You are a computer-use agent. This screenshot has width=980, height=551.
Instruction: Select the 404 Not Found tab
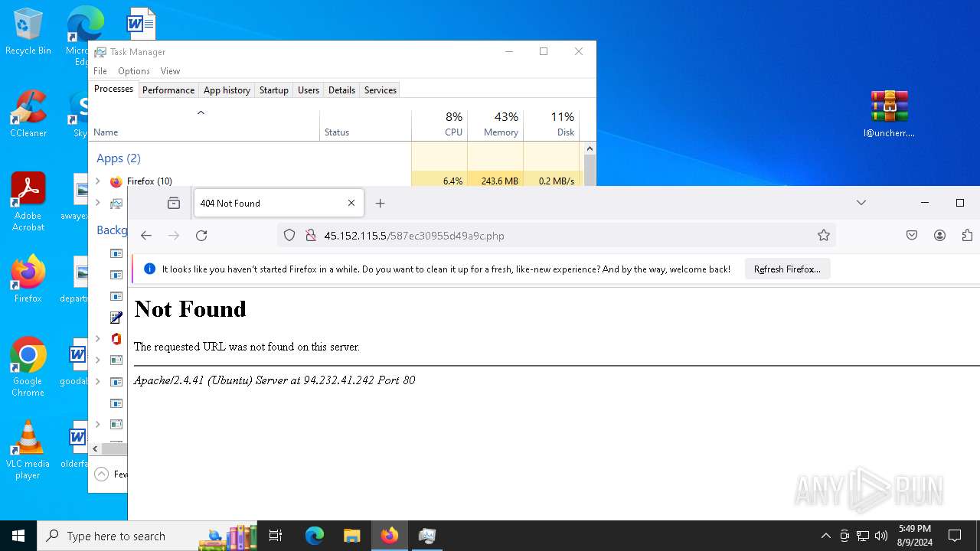click(278, 203)
